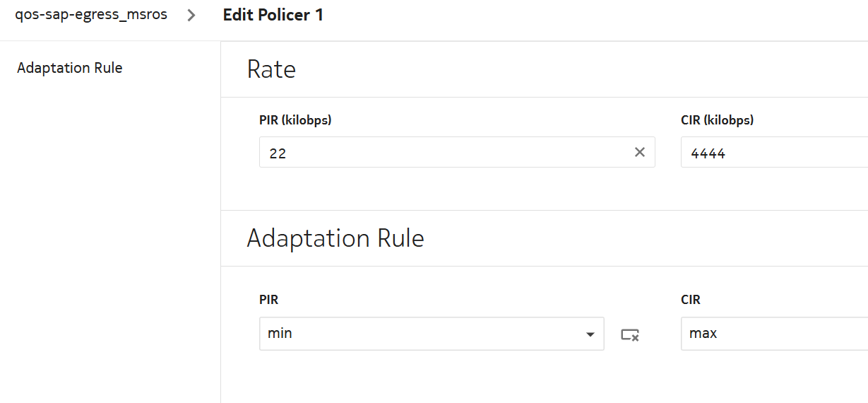This screenshot has width=868, height=403.
Task: Click the Edit Policer 1 breadcrumb title
Action: coord(273,15)
